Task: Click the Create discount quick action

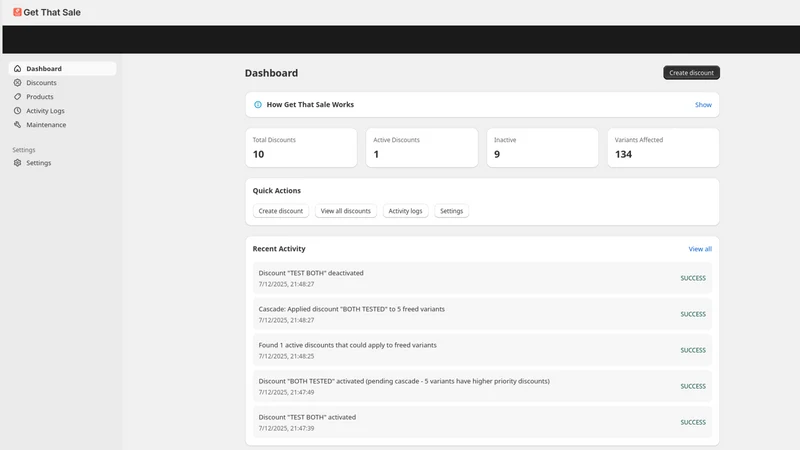Action: (281, 211)
